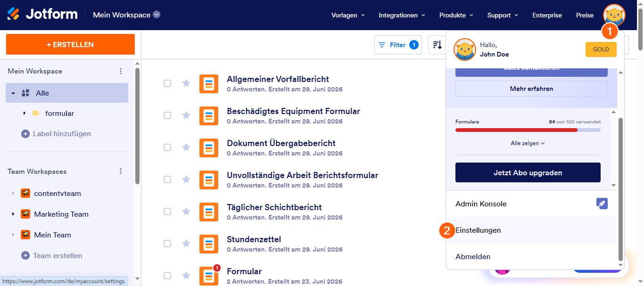Viewport: 644px width, 286px height.
Task: Expand the Marketing Team workspace arrow
Action: click(13, 214)
